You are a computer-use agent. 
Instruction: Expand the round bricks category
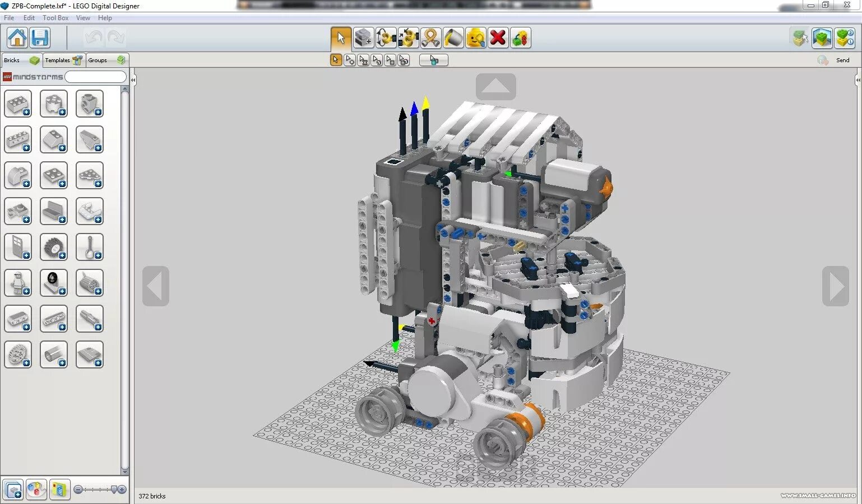click(54, 104)
